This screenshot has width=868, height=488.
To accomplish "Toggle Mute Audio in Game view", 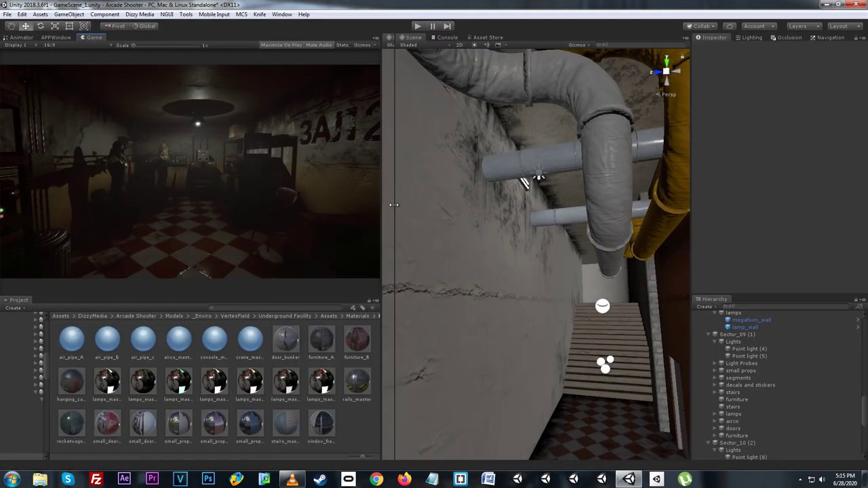I will [319, 45].
